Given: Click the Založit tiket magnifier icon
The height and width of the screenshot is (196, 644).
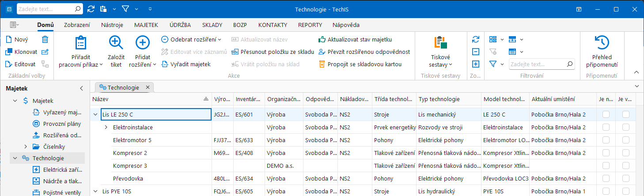Looking at the screenshot, I should click(x=116, y=43).
